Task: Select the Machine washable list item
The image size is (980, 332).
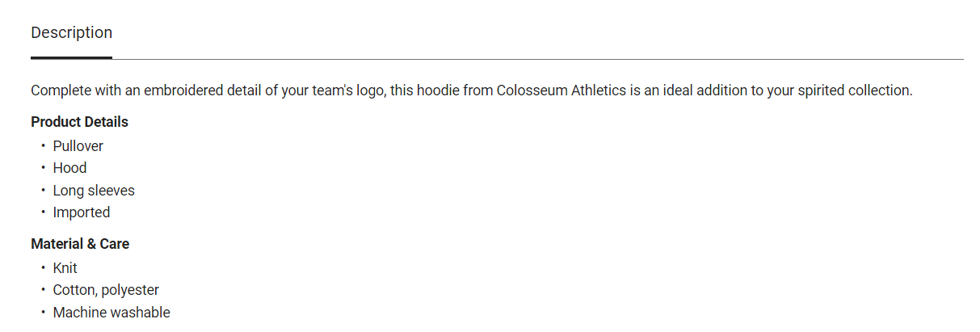Action: point(111,313)
